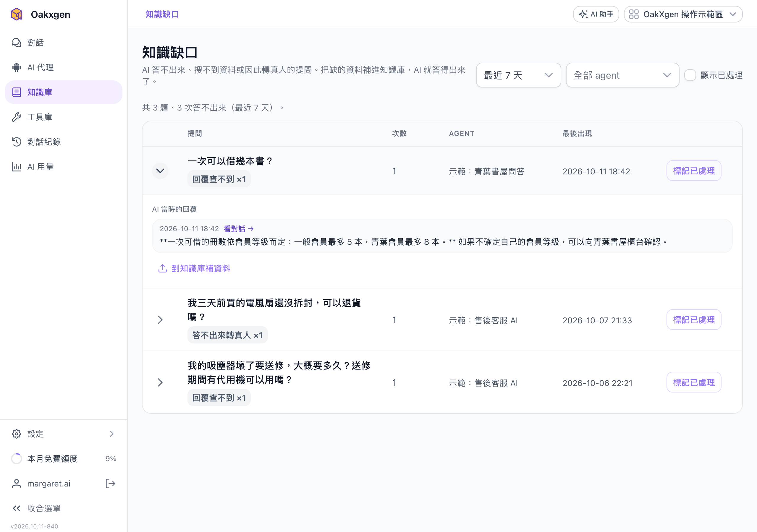Open 看對話 link
This screenshot has width=757, height=532.
(x=238, y=228)
